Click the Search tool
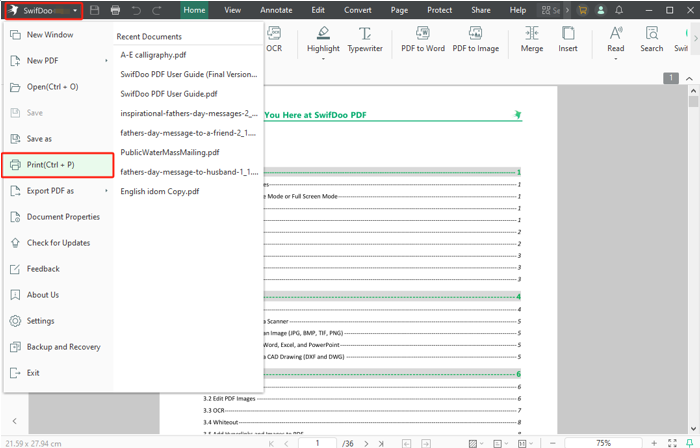700x448 pixels. [651, 40]
